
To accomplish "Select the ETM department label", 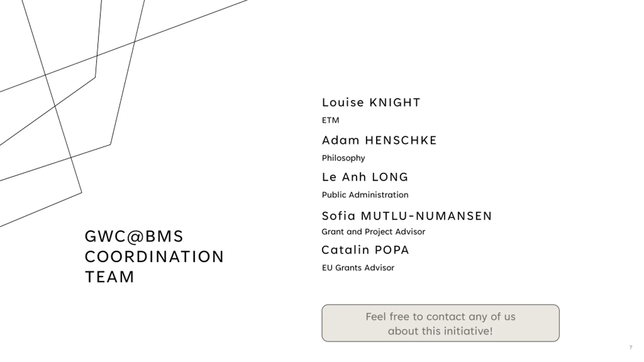I will point(331,120).
